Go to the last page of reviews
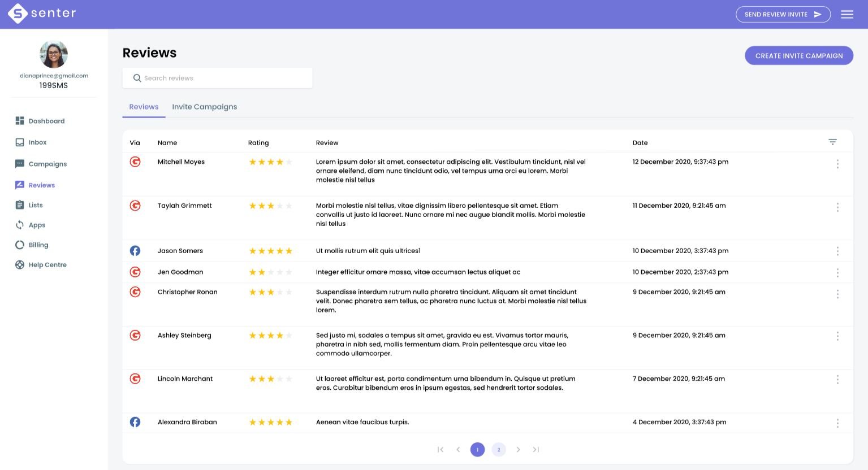This screenshot has width=868, height=470. (x=536, y=450)
